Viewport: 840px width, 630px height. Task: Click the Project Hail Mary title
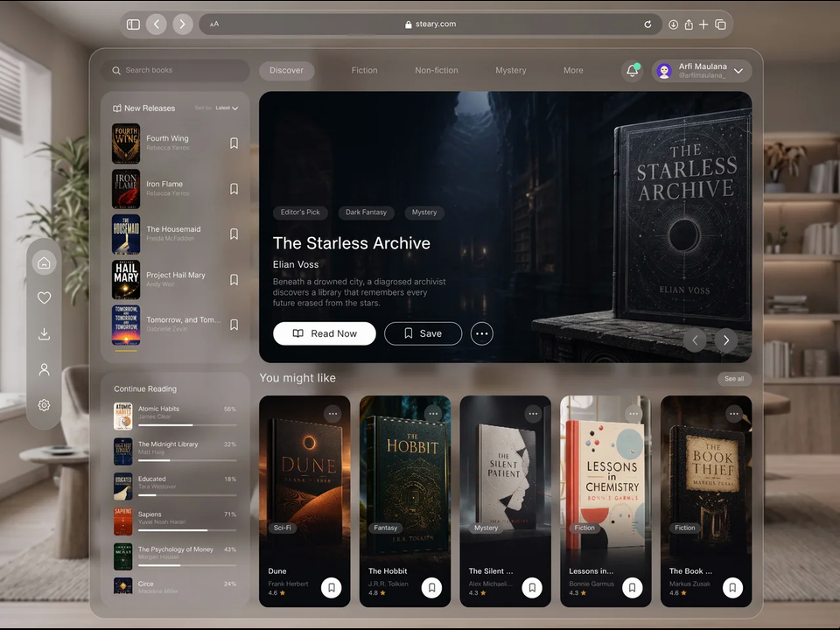click(x=176, y=275)
